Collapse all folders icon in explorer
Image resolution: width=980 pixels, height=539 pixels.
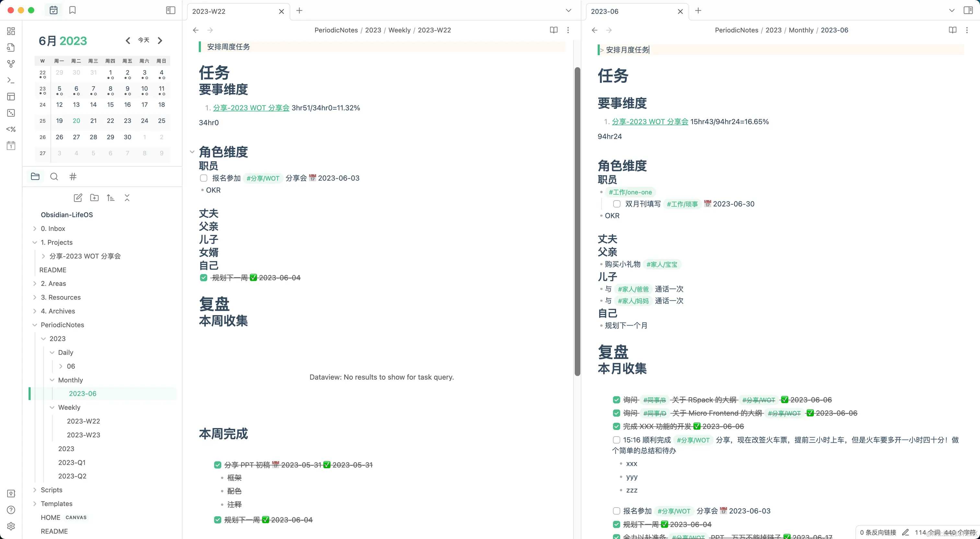click(x=127, y=198)
